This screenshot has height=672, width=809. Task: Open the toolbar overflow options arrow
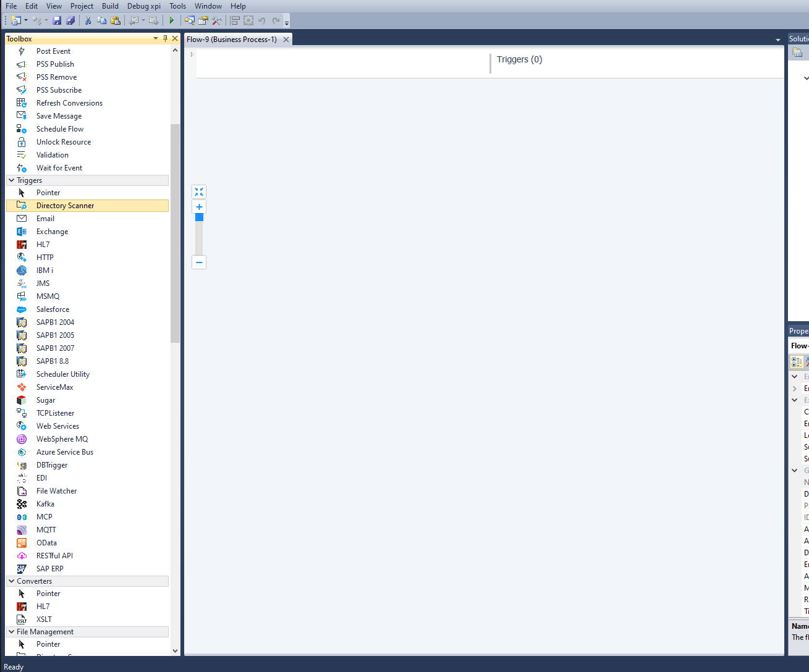[x=287, y=23]
